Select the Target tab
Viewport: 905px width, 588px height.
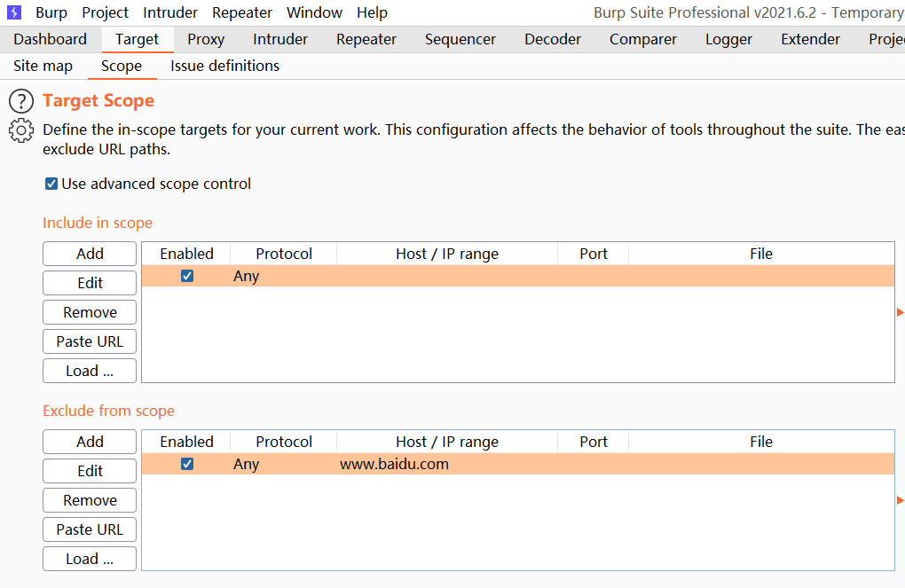(x=137, y=39)
